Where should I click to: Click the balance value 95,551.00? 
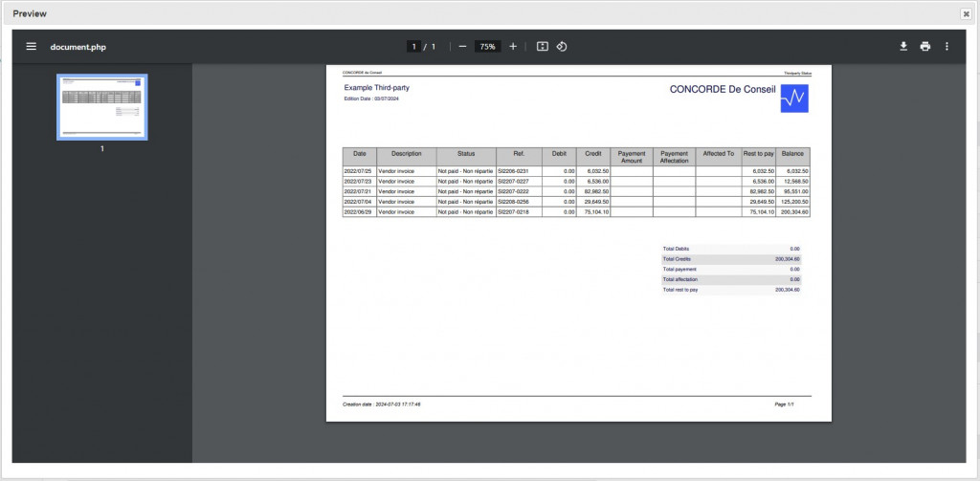pyautogui.click(x=796, y=191)
